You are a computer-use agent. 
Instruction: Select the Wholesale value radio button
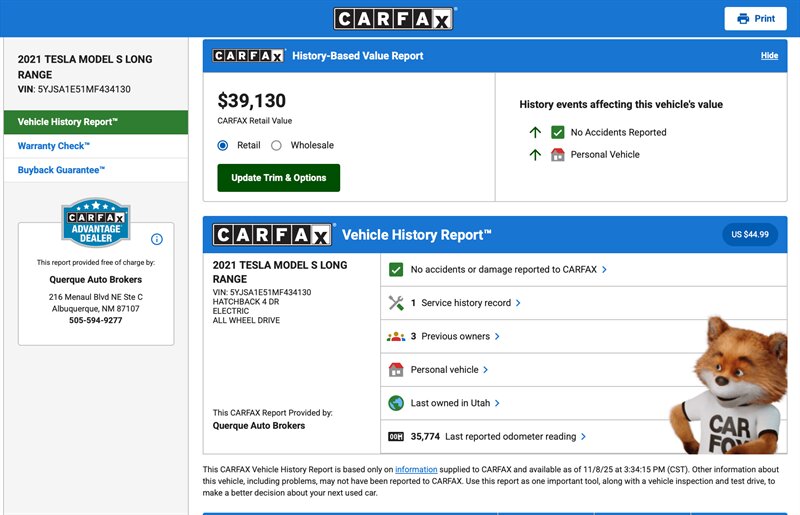coord(277,145)
